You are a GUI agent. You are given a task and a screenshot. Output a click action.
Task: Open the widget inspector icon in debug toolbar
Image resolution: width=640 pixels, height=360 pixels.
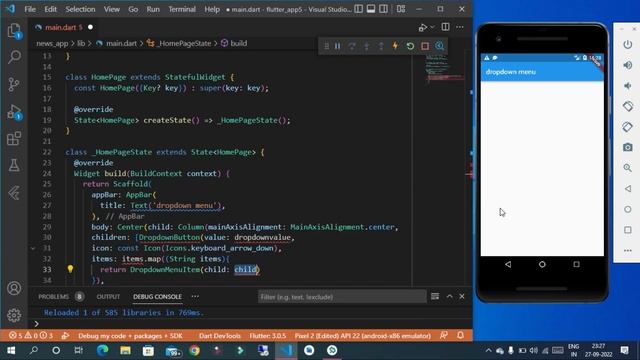pos(440,46)
